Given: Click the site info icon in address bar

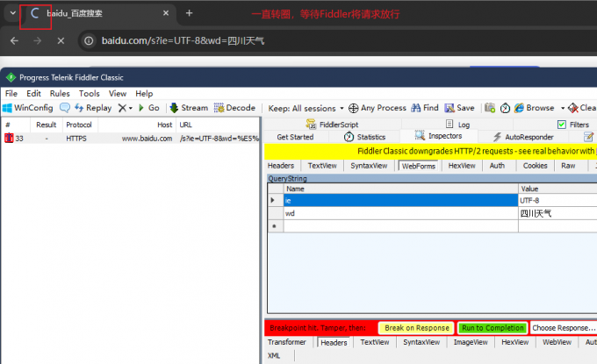Looking at the screenshot, I should point(89,40).
